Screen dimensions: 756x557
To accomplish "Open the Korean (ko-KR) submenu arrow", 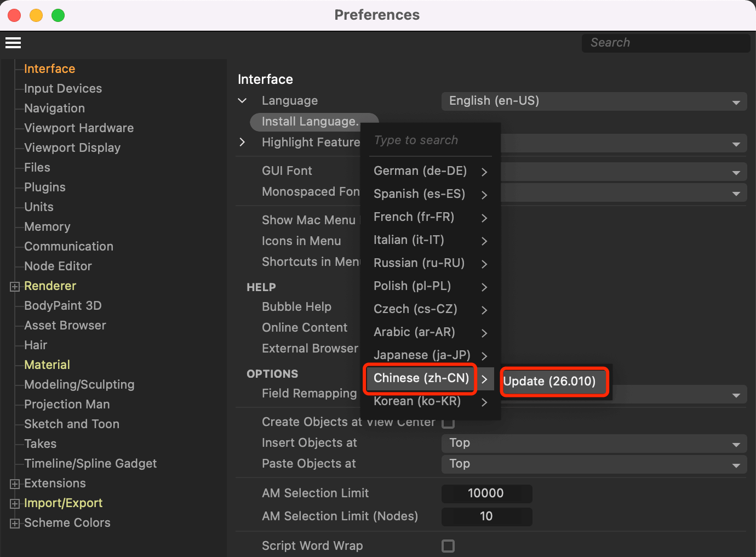I will 484,402.
